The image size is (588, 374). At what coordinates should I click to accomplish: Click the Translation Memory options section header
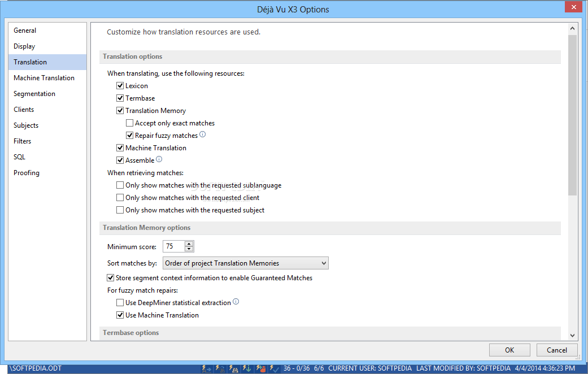tap(330, 228)
